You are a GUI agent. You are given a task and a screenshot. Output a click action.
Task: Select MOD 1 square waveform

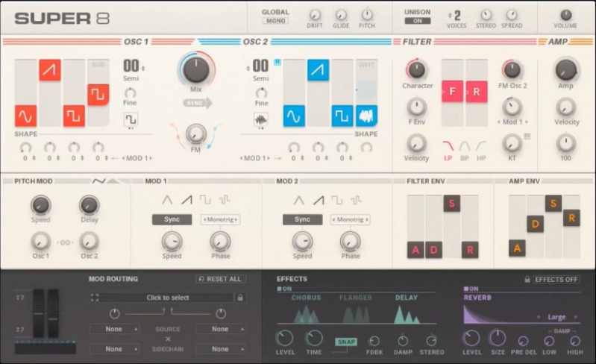(205, 200)
